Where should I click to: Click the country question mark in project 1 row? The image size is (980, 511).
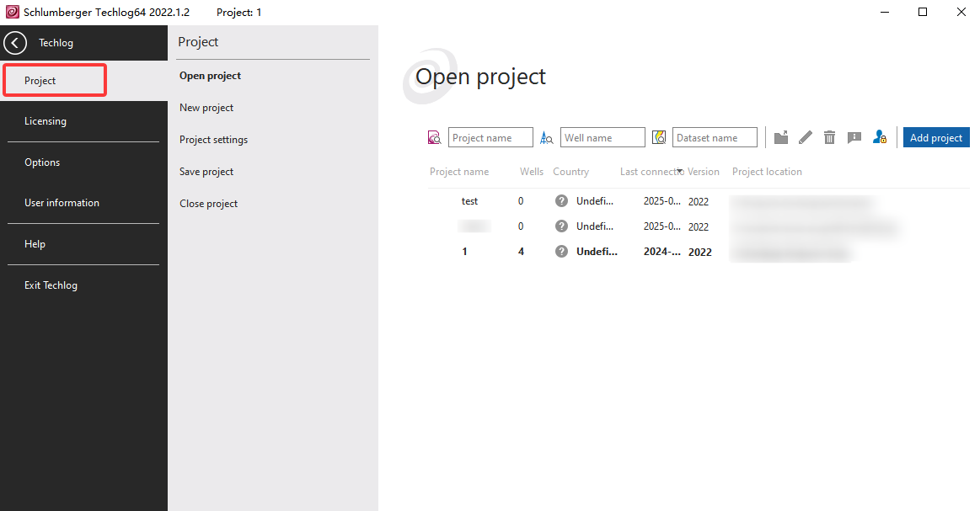(562, 252)
